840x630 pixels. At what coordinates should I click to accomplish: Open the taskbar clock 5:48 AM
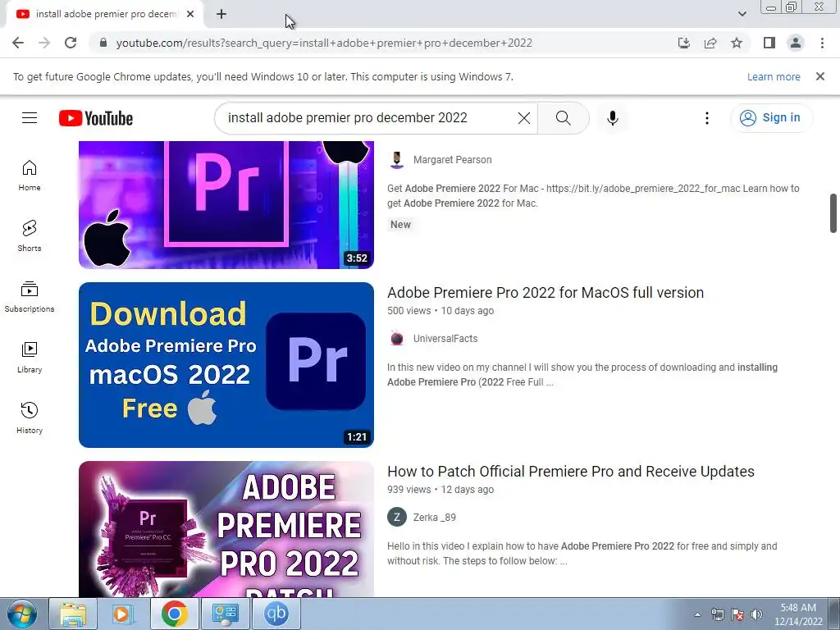(798, 614)
